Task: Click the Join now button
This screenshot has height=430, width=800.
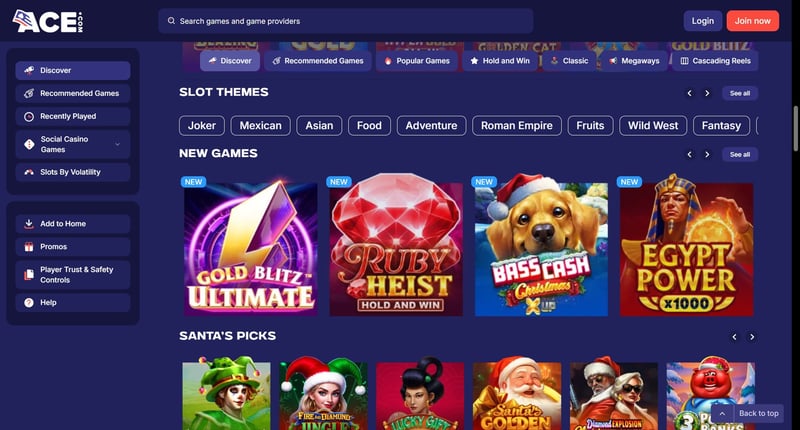Action: pyautogui.click(x=753, y=21)
